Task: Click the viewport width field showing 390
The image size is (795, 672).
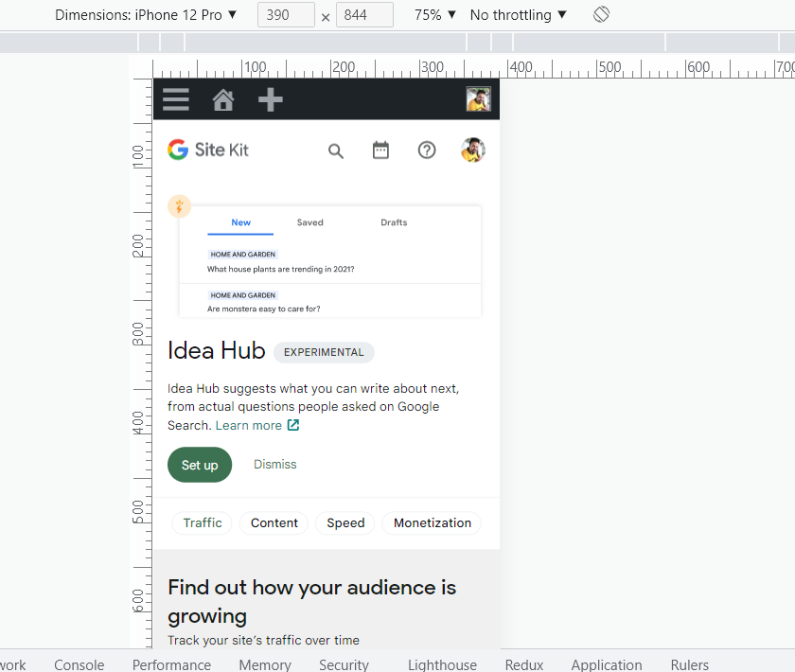Action: tap(286, 15)
